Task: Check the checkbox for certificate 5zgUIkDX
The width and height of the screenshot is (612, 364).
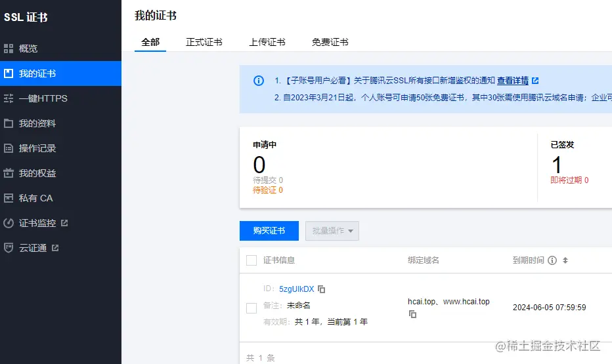Action: pyautogui.click(x=251, y=308)
